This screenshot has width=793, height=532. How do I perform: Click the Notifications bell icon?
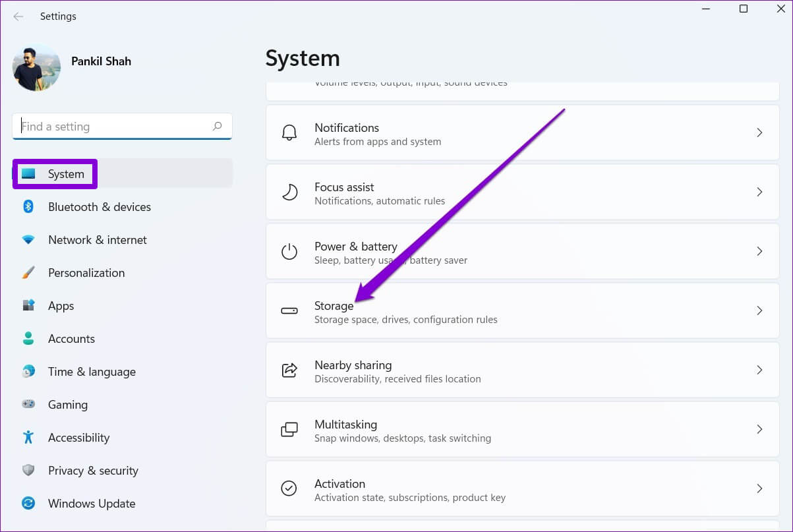[289, 133]
